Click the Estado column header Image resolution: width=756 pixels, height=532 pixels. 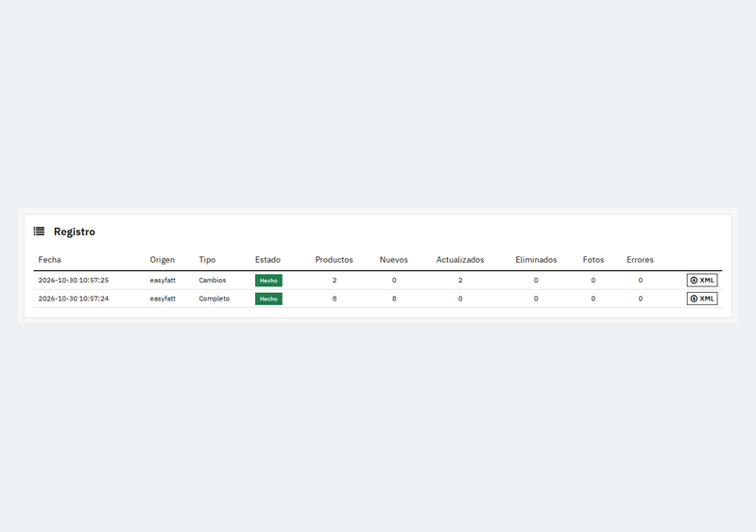coord(267,260)
